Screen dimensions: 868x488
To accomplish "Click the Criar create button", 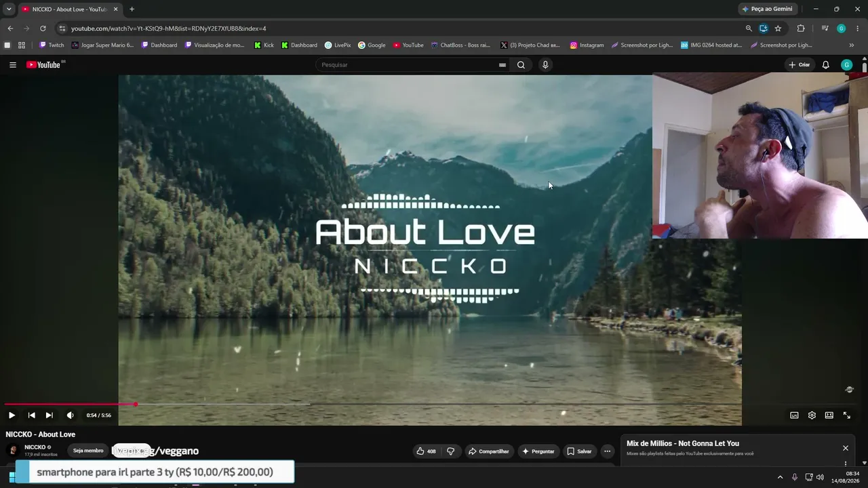I will pos(800,65).
